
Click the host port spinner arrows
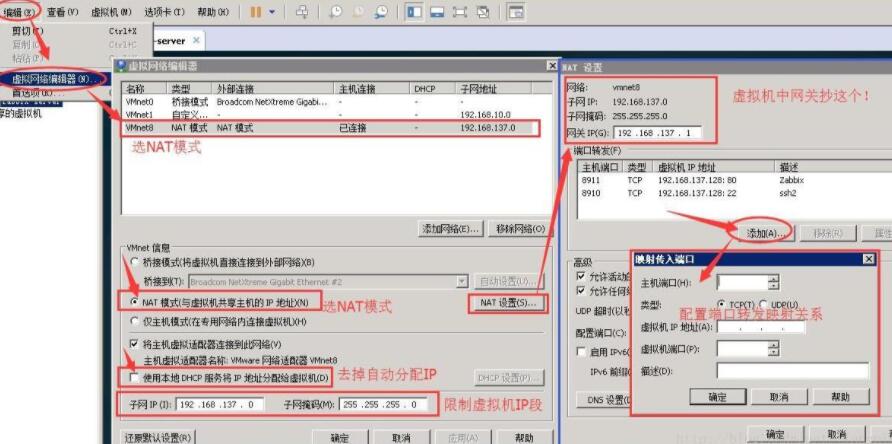[773, 283]
